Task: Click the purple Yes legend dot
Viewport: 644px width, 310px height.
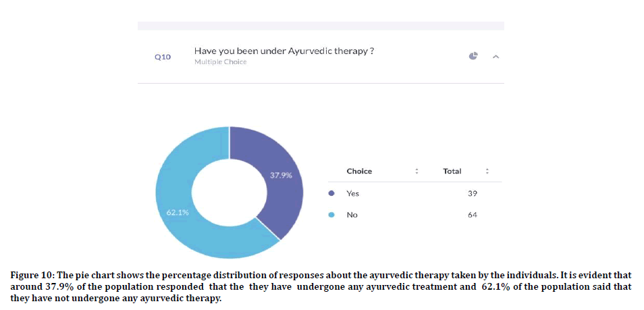Action: click(331, 194)
